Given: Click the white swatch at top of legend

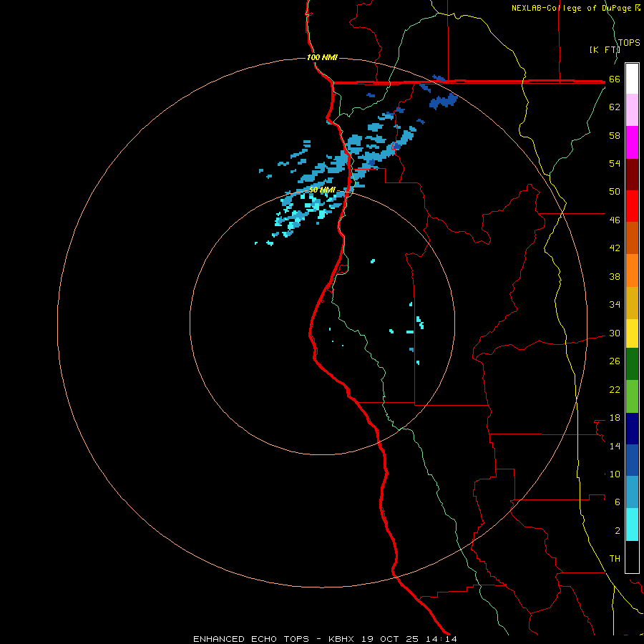Looking at the screenshot, I should [632, 79].
